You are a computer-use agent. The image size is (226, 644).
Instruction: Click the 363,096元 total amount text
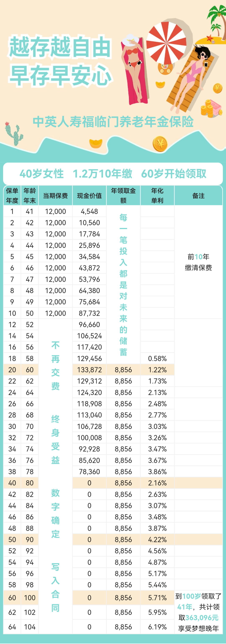202,617
